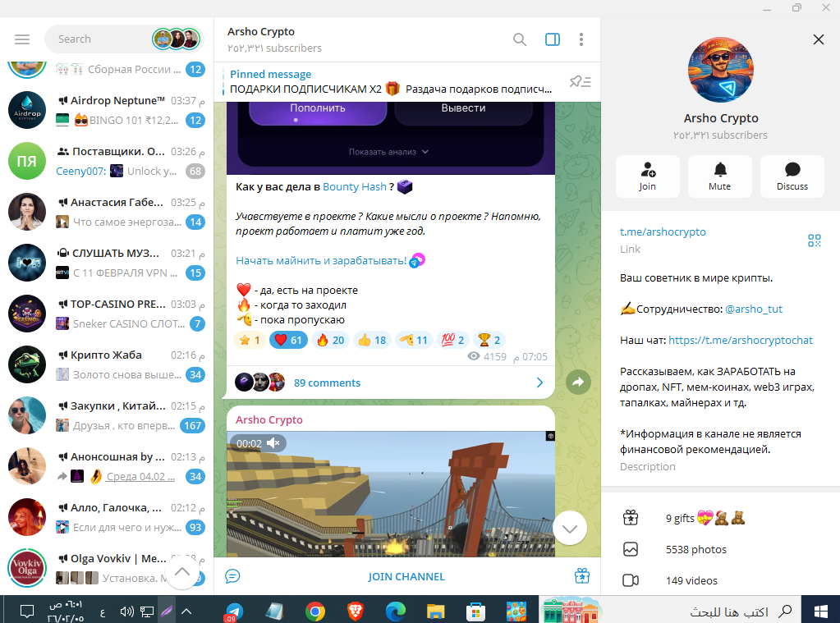Unmute the video with the speaker icon
Viewport: 840px width, 623px height.
(x=273, y=443)
